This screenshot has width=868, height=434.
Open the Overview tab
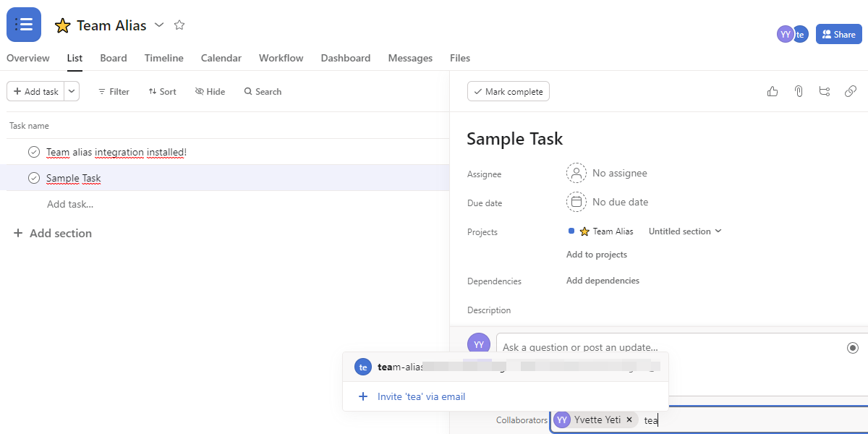click(28, 58)
